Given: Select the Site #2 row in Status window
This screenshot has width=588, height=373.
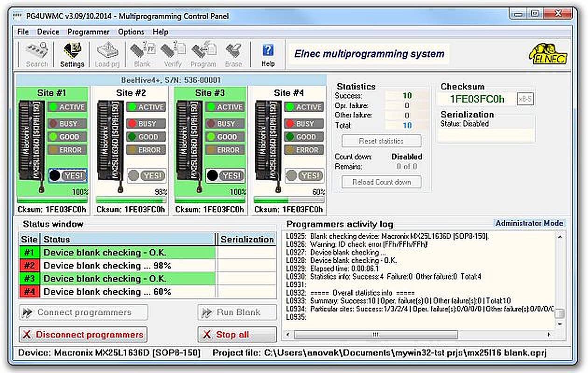Looking at the screenshot, I should (x=128, y=266).
